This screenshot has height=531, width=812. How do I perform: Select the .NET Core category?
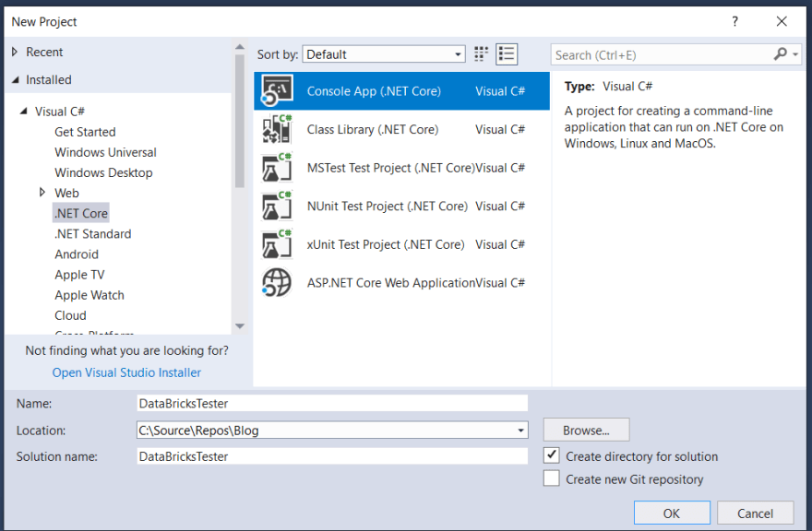pos(81,213)
